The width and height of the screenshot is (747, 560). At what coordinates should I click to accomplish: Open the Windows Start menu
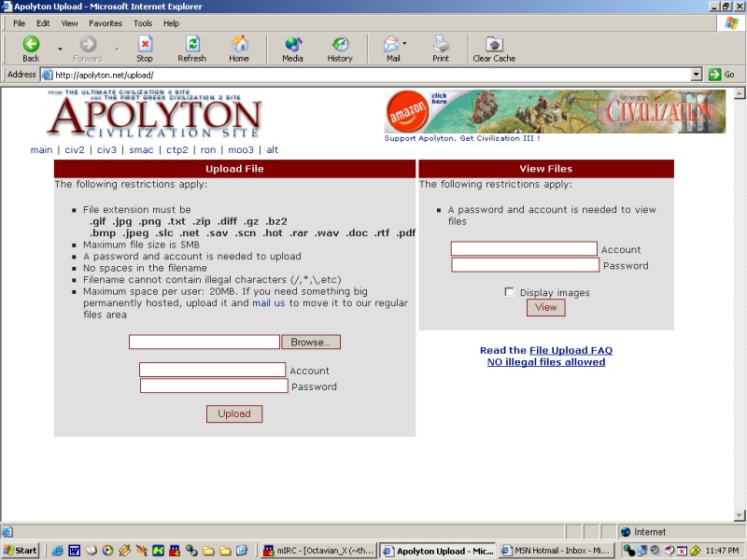(x=21, y=551)
